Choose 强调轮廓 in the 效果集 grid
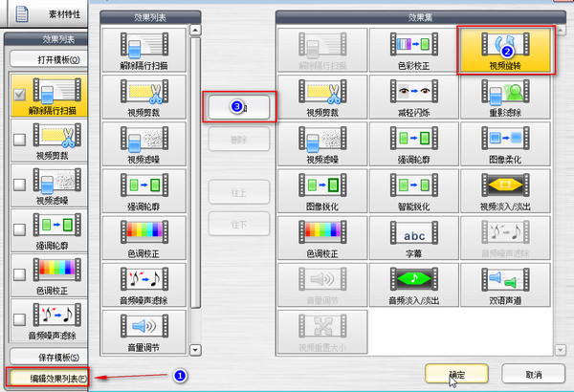Screen dimensions: 574x392 pos(413,143)
